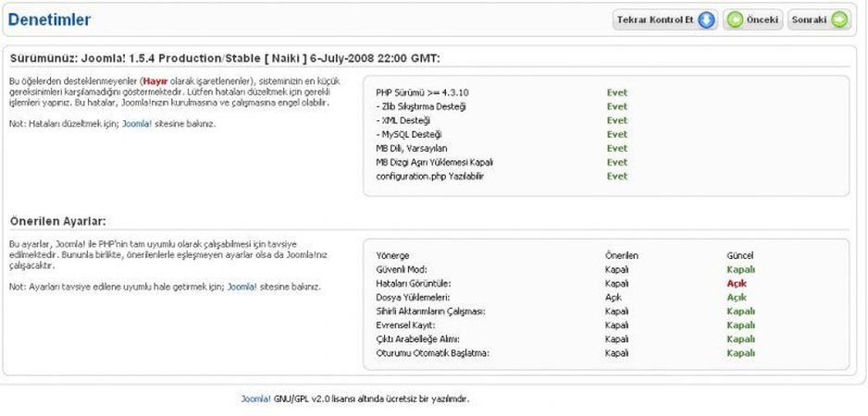Follow the Joomla! link in the footer license line
This screenshot has height=416, width=868.
255,398
